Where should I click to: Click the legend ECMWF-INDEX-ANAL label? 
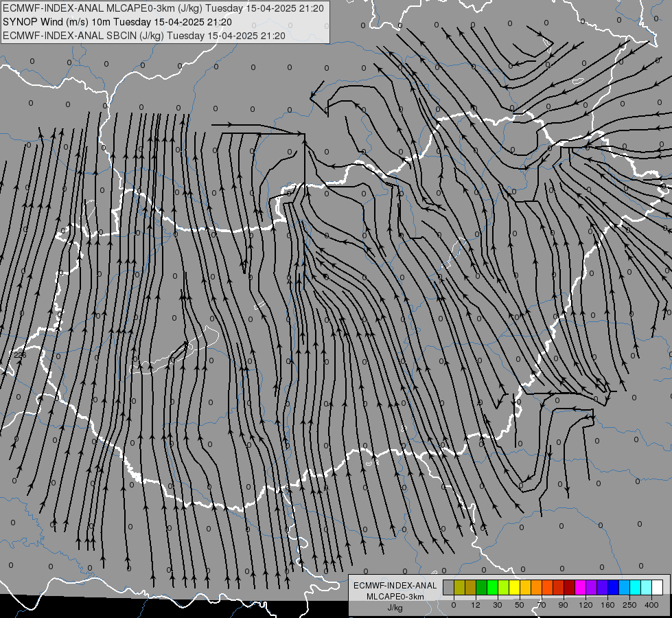click(x=395, y=586)
